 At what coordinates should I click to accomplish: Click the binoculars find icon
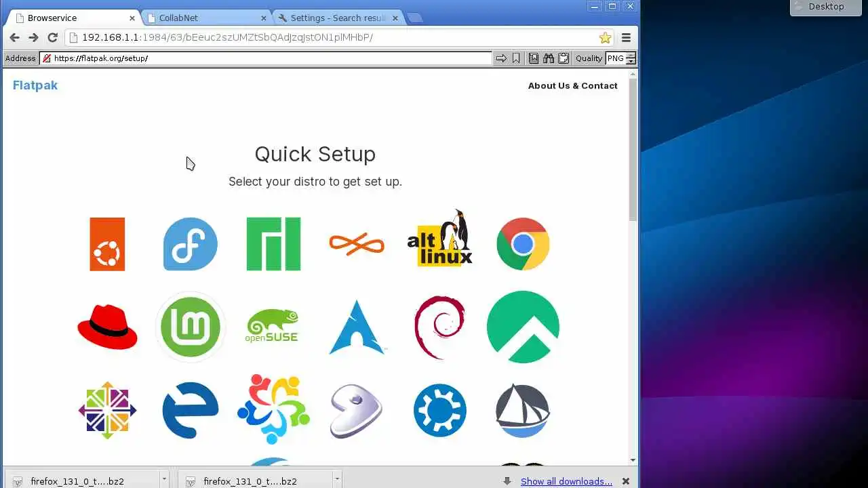[549, 58]
